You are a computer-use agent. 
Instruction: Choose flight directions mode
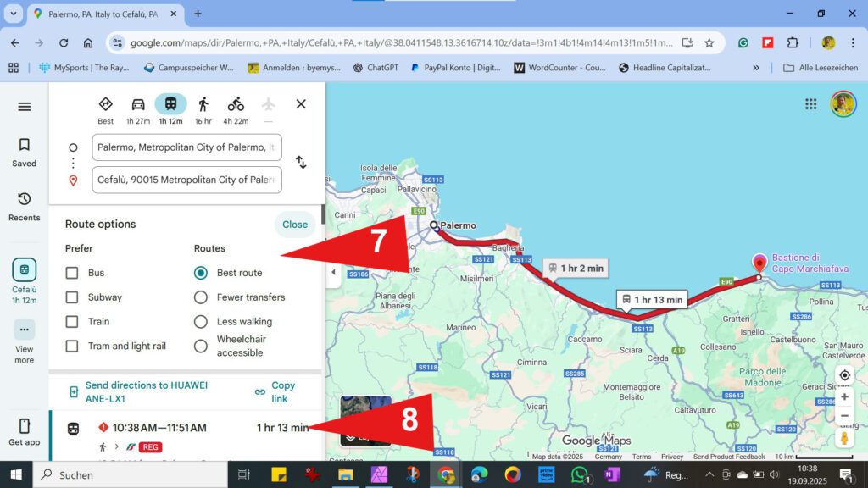click(x=268, y=105)
